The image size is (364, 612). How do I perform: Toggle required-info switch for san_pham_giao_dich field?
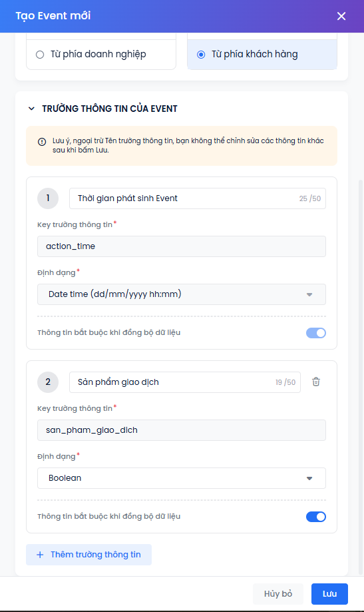[316, 517]
